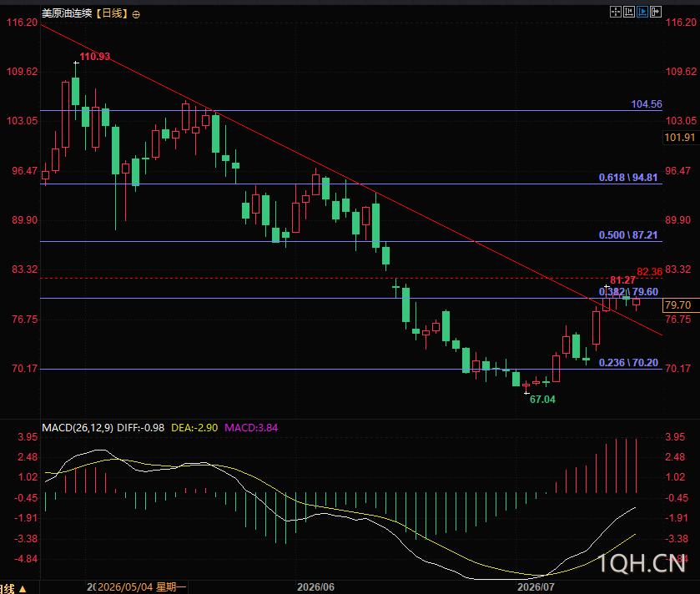The width and height of the screenshot is (700, 594).
Task: Select the 【日线】 period label
Action: point(112,13)
